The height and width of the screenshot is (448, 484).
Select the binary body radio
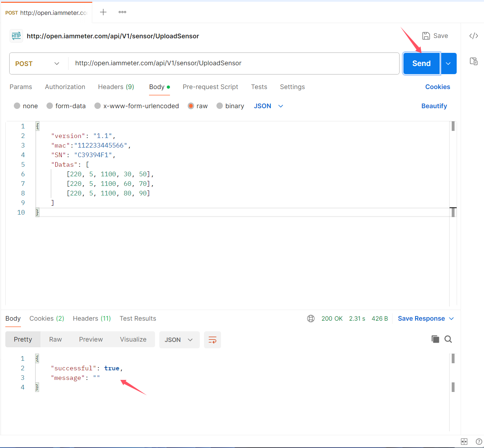coord(220,106)
